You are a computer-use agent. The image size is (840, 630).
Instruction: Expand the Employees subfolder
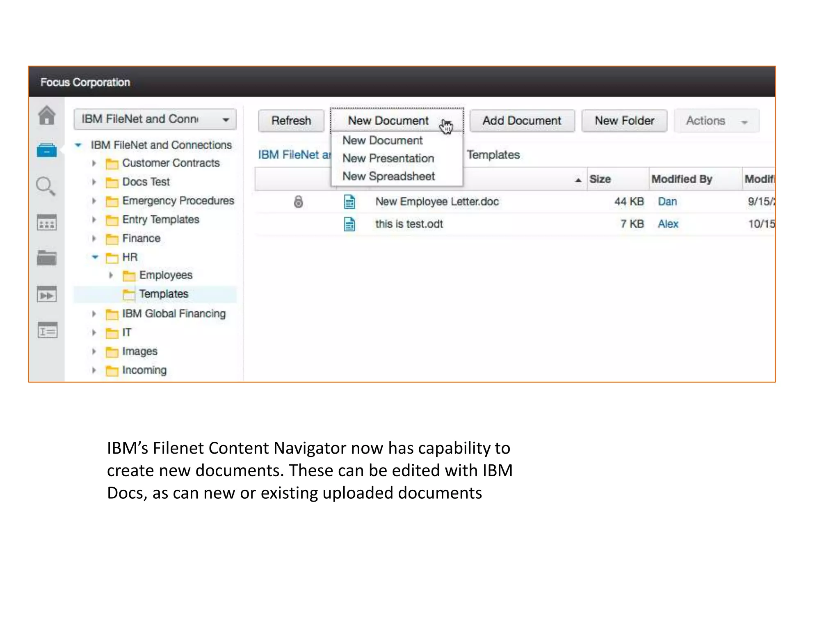[111, 275]
